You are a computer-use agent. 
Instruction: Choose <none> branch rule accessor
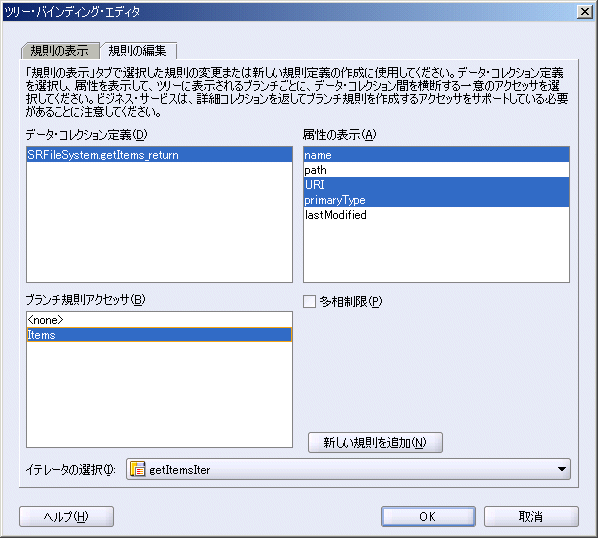(159, 320)
